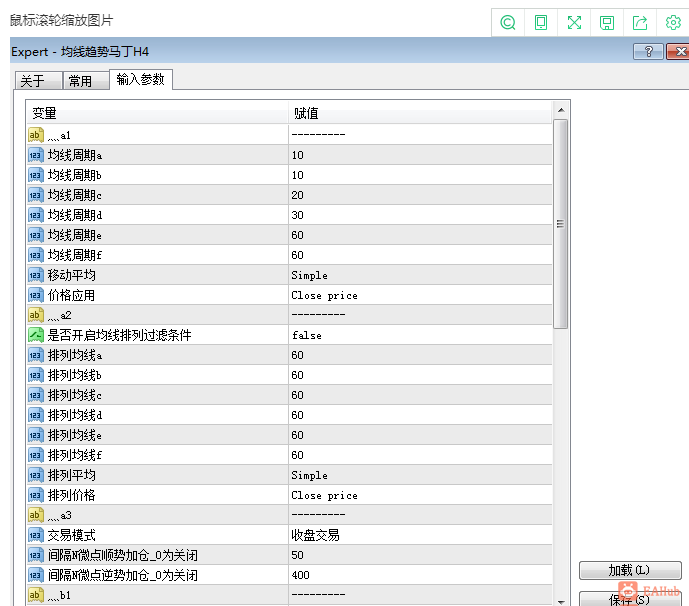Select the 输入参数 tab
The width and height of the screenshot is (689, 606).
click(141, 80)
